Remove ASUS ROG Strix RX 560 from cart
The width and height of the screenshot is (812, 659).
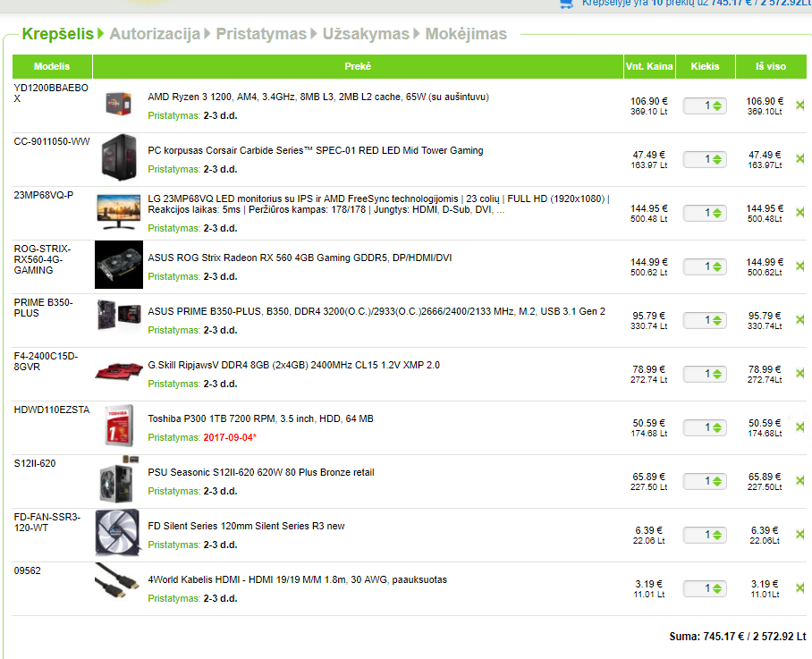pos(800,266)
